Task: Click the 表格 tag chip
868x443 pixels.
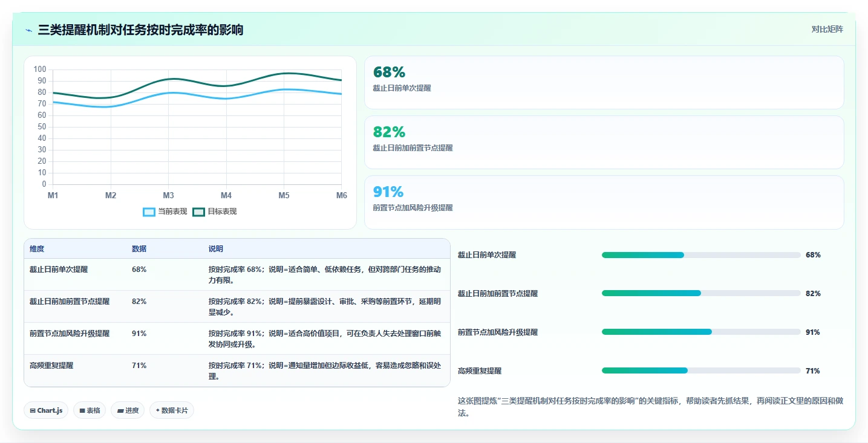Action: [90, 410]
